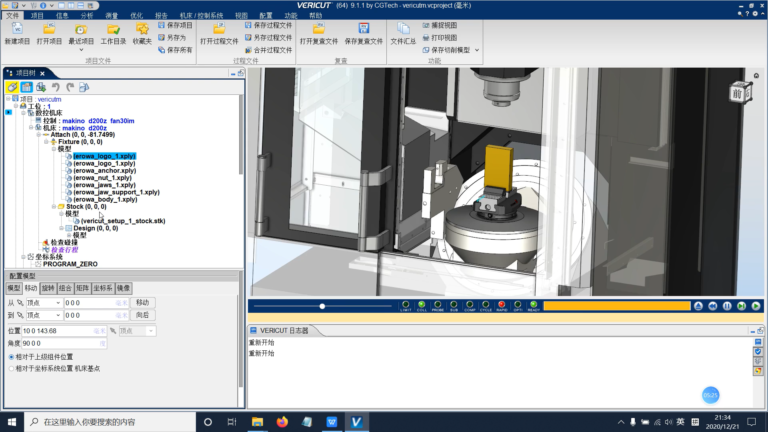Click the 新建项目 (New Project) icon
This screenshot has height=432, width=768.
(x=17, y=33)
